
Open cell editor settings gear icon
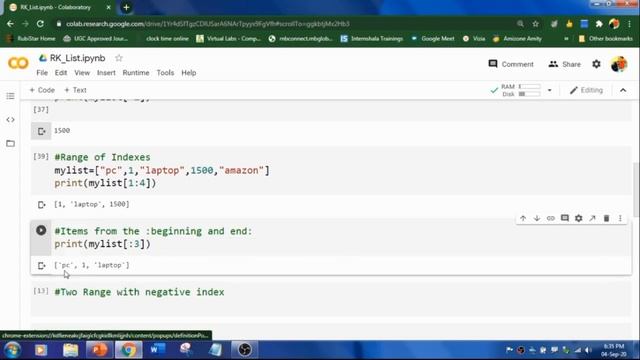point(578,218)
